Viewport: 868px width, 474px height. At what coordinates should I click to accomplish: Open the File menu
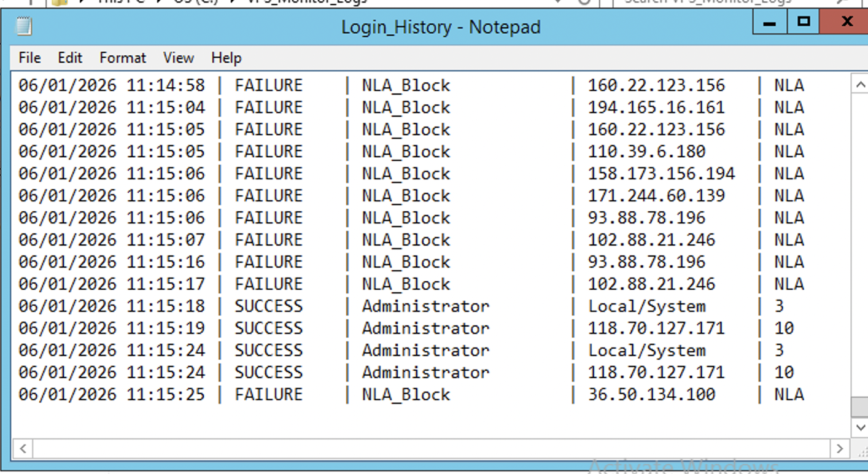[28, 58]
